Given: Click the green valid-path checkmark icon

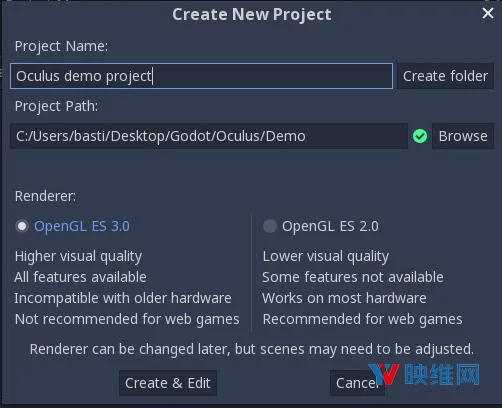Looking at the screenshot, I should 420,136.
